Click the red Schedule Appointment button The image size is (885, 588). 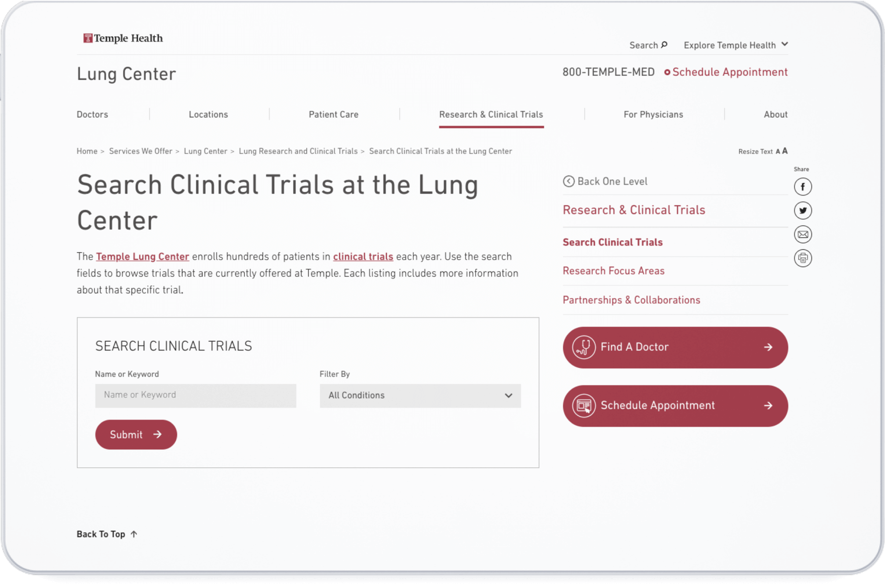(x=675, y=406)
